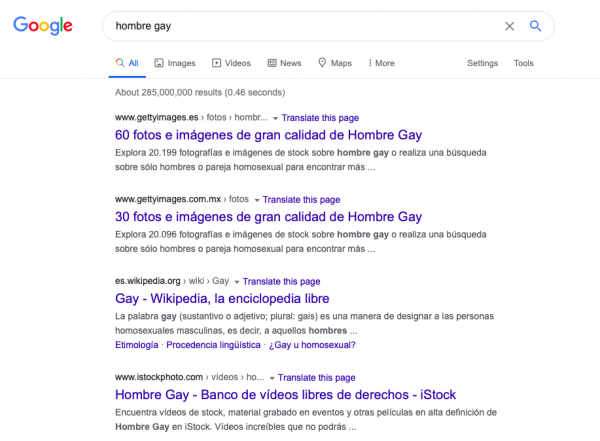Go to the Etimología sitelink
This screenshot has width=600, height=441.
click(x=137, y=345)
